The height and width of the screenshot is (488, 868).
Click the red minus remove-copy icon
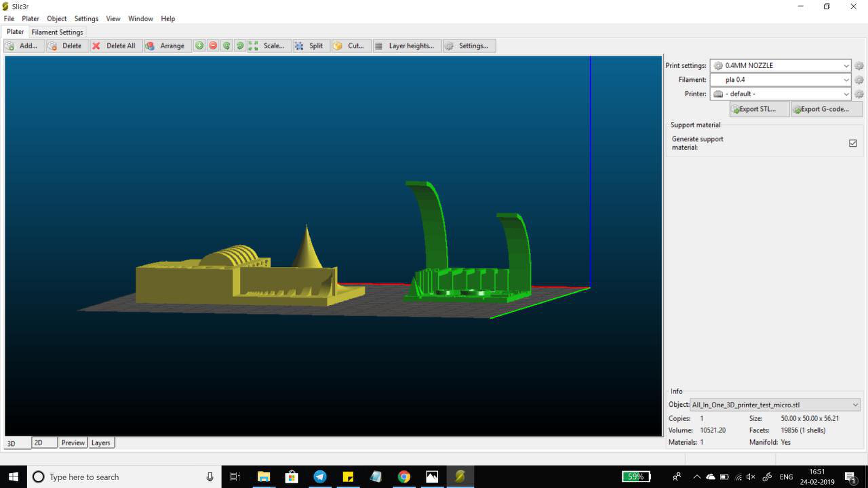(213, 45)
